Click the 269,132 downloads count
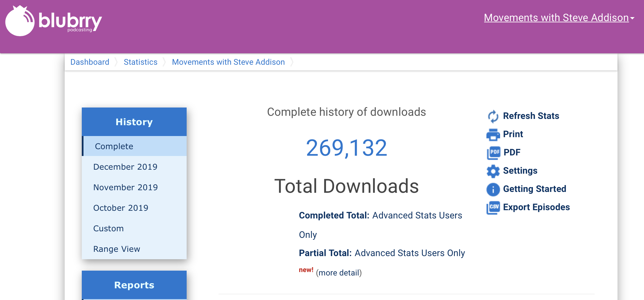 (347, 148)
